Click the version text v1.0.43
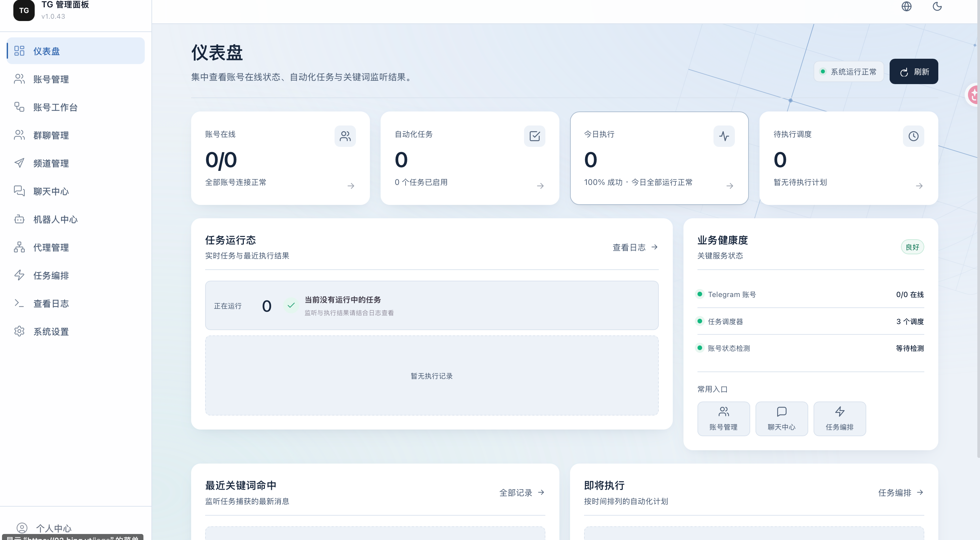980x540 pixels. point(53,16)
